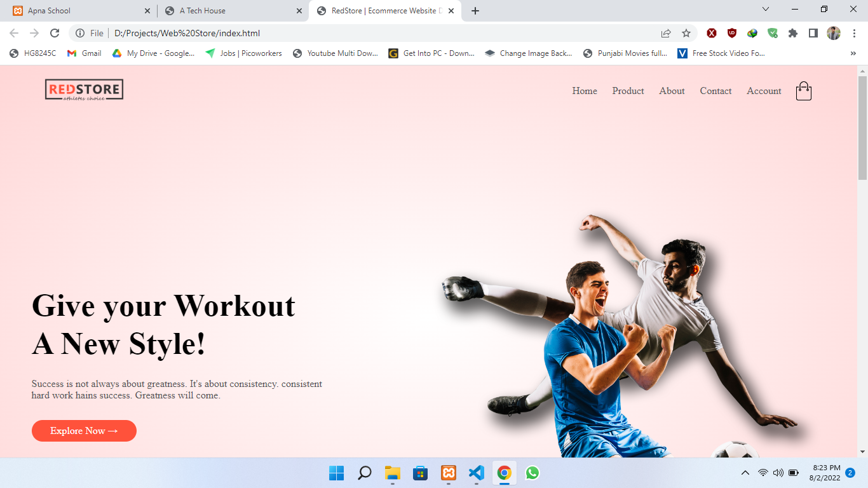
Task: Reload the page with the refresh icon
Action: coord(55,33)
